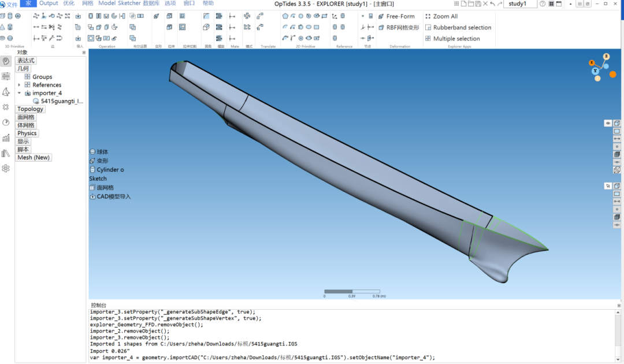Click the cone 3D primitive icon
The image size is (624, 364).
tap(2, 27)
